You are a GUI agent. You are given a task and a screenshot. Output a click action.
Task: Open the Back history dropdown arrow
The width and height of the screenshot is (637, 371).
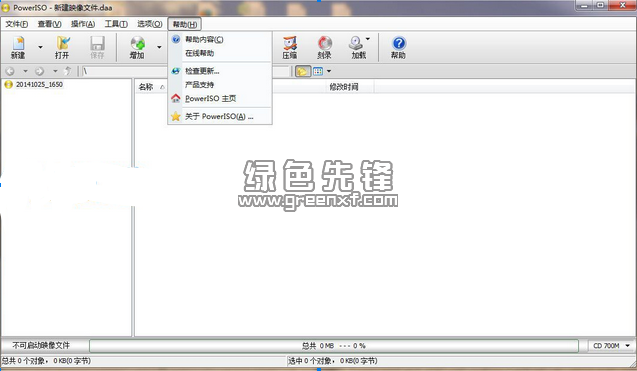point(25,71)
